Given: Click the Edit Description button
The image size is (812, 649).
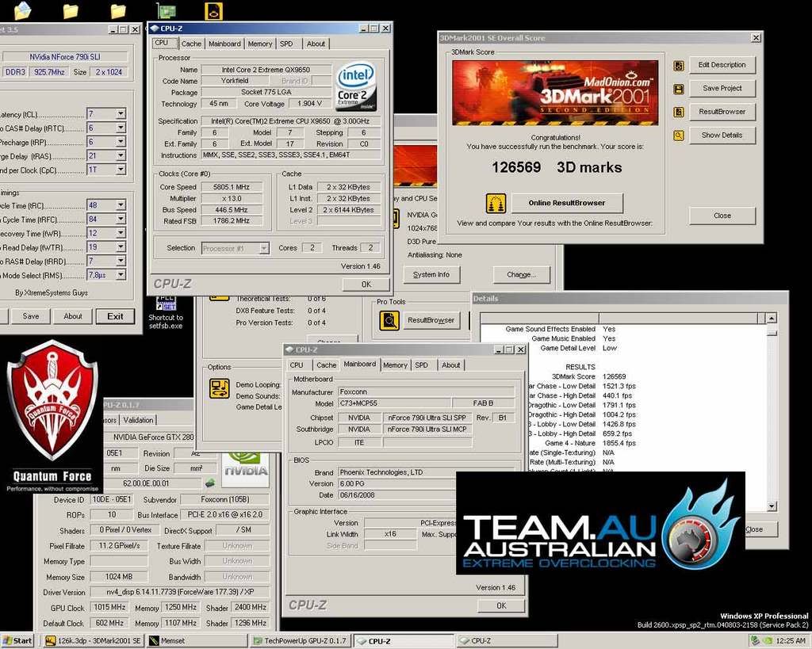Looking at the screenshot, I should coord(722,65).
